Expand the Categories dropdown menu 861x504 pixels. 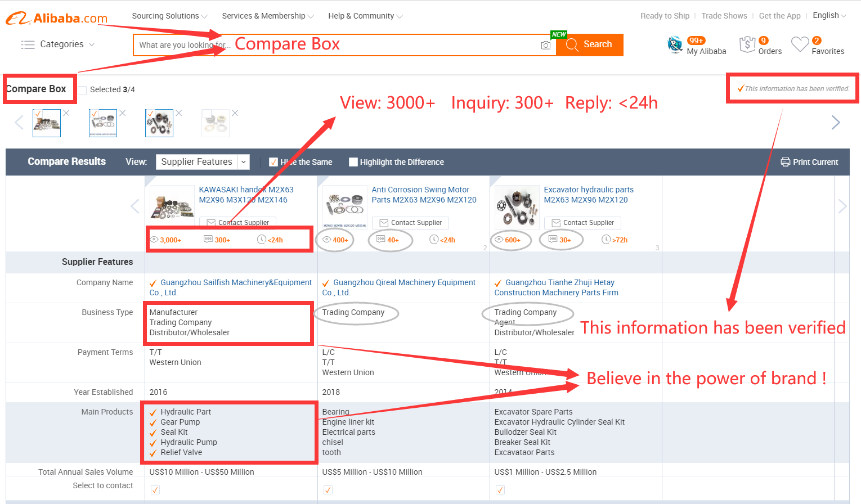click(57, 44)
